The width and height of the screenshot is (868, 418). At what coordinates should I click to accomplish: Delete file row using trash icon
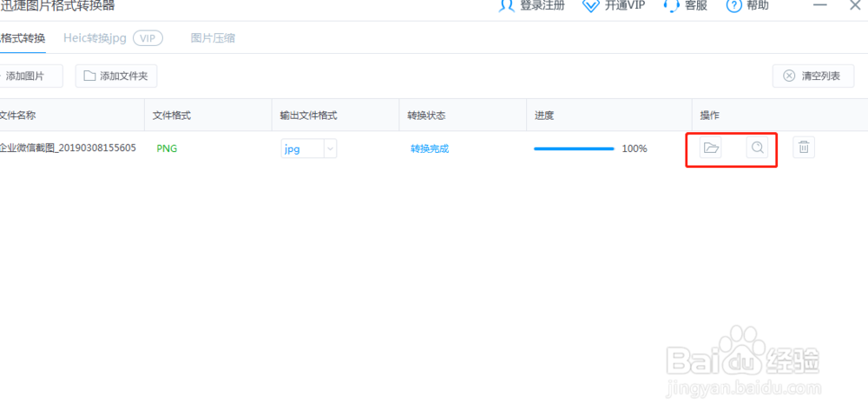click(804, 148)
